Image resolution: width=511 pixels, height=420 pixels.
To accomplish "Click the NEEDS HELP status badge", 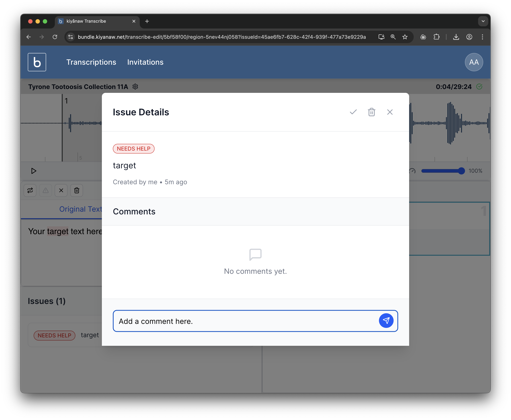I will pos(133,149).
